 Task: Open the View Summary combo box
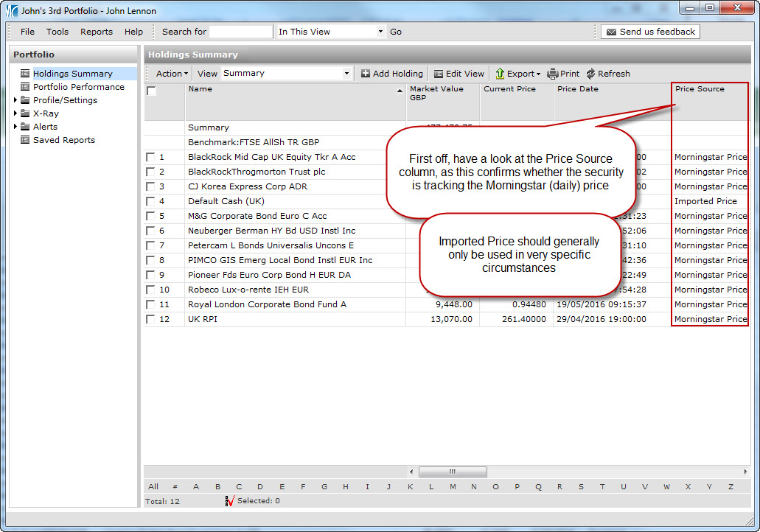point(287,74)
